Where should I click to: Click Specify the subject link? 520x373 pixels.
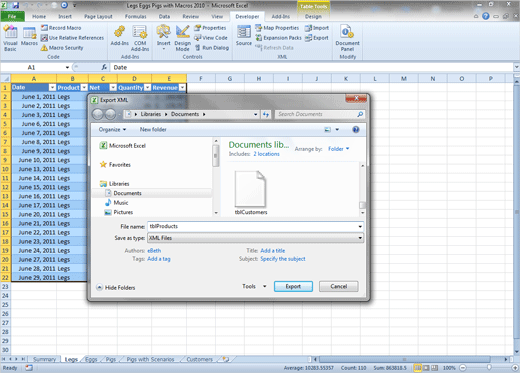283,259
